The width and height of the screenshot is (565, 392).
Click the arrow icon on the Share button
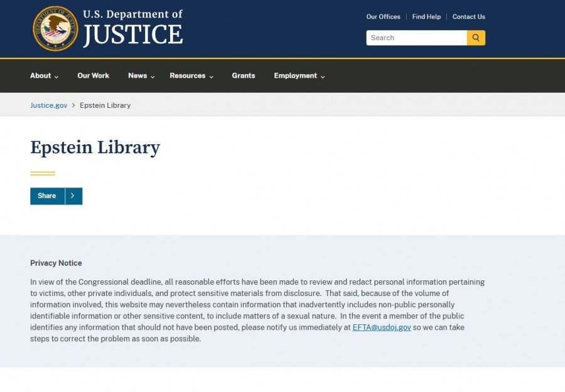click(x=73, y=196)
